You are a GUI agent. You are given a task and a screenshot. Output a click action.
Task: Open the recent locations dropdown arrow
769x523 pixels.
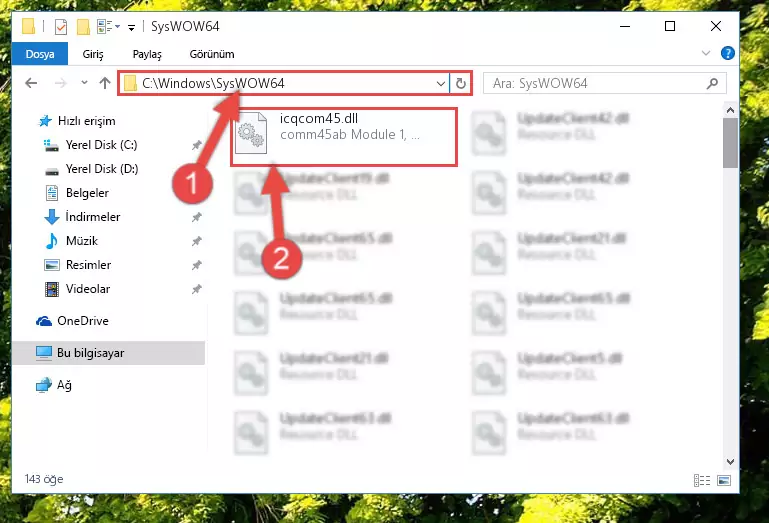84,82
